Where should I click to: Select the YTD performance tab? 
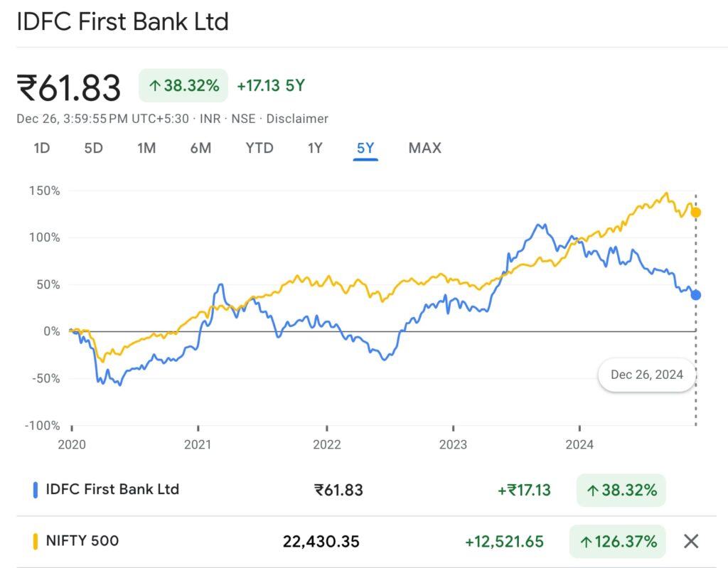pos(259,148)
